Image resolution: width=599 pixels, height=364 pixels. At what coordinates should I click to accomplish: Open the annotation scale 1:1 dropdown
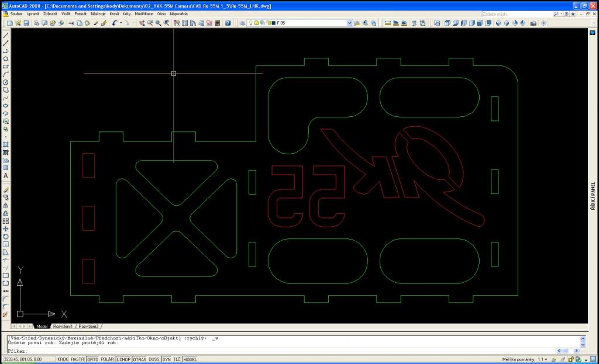pos(546,359)
